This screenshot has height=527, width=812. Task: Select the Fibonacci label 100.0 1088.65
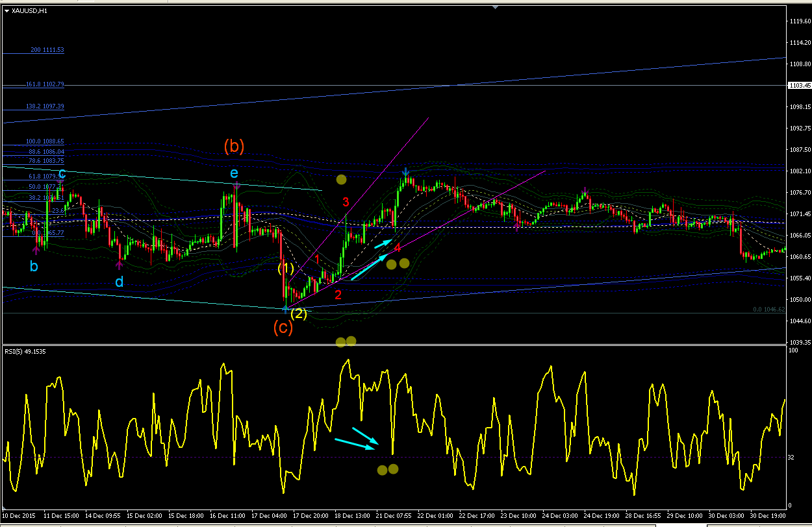pyautogui.click(x=44, y=141)
